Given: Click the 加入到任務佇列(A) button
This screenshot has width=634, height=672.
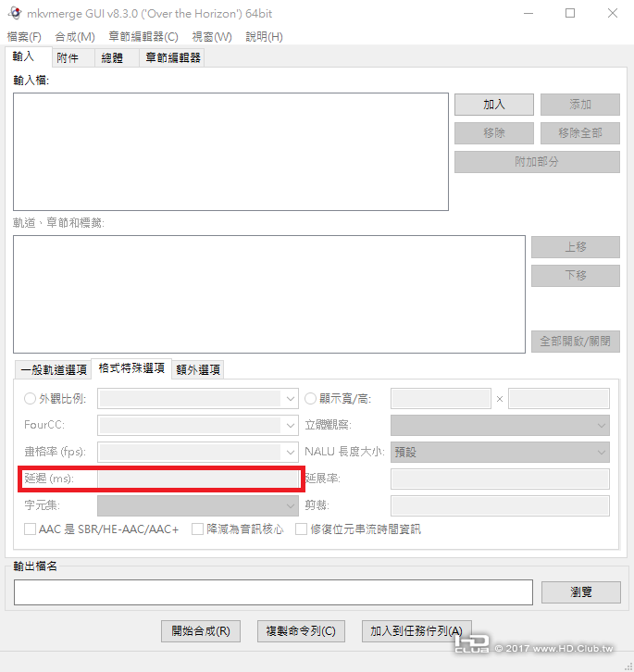Looking at the screenshot, I should click(416, 631).
